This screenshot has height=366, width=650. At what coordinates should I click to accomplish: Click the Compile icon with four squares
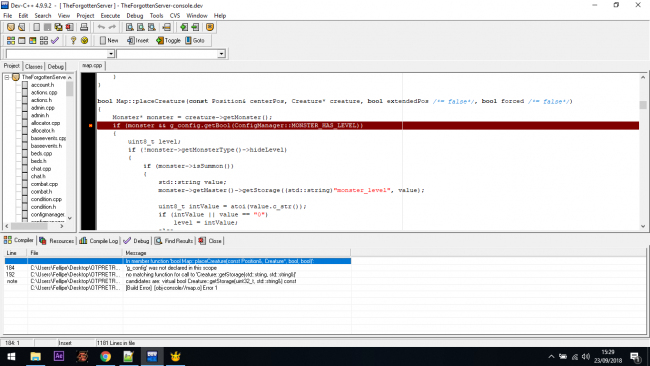click(11, 41)
